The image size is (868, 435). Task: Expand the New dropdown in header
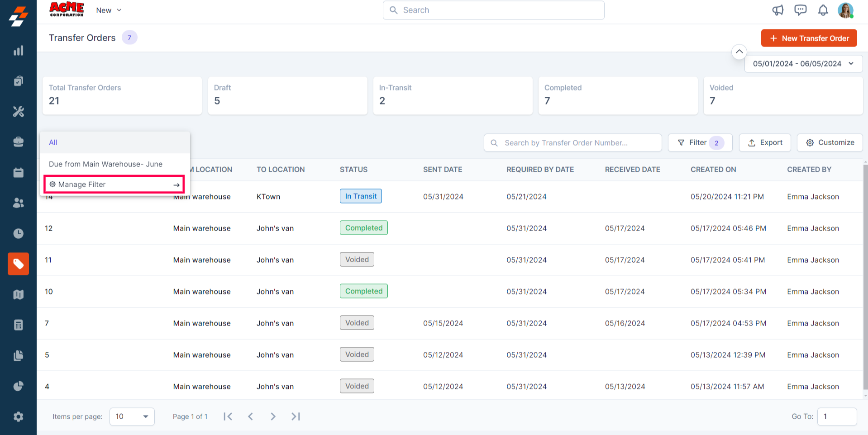pyautogui.click(x=109, y=10)
